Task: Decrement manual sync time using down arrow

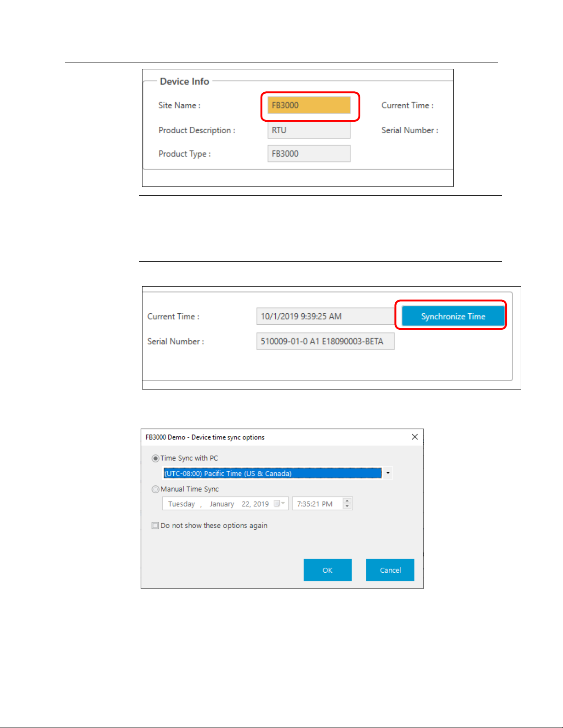Action: pos(347,506)
